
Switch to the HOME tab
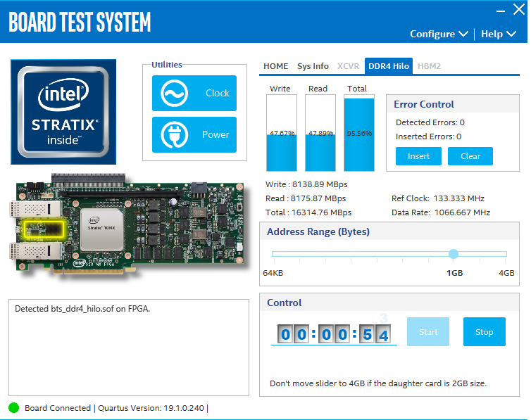[275, 66]
